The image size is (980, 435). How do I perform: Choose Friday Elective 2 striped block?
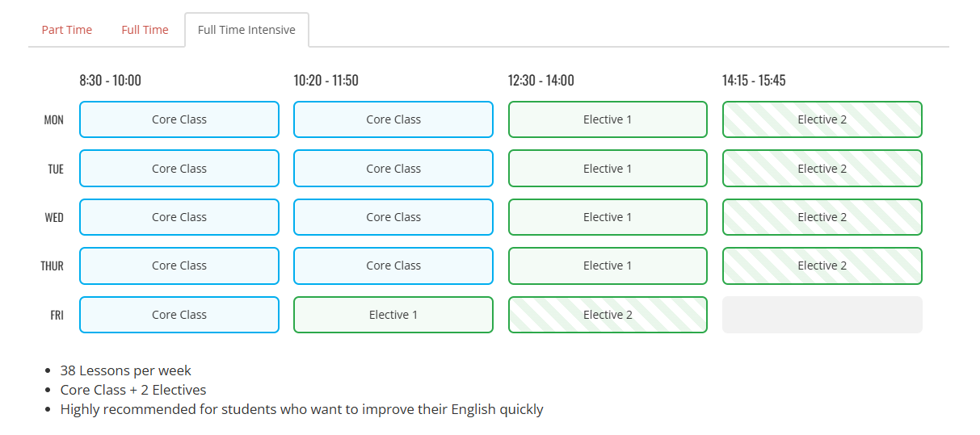click(x=608, y=315)
